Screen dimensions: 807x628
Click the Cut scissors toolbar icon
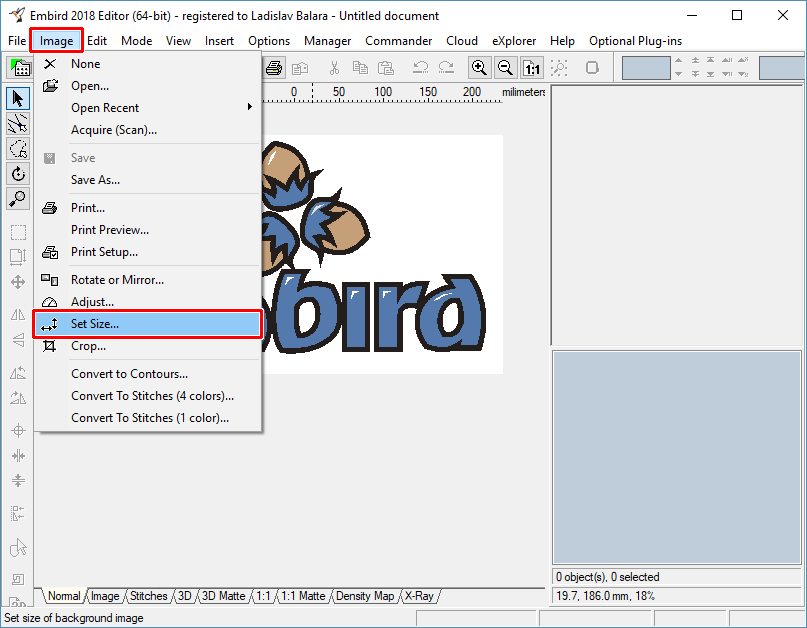coord(335,68)
